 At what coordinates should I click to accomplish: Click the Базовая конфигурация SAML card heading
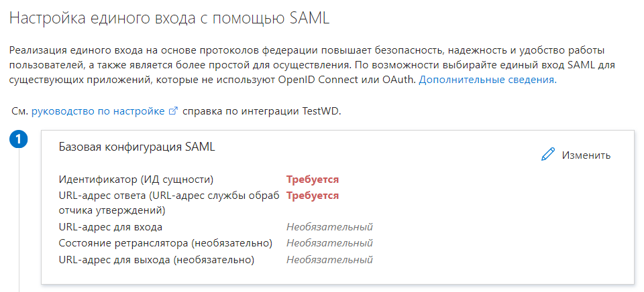tap(137, 147)
